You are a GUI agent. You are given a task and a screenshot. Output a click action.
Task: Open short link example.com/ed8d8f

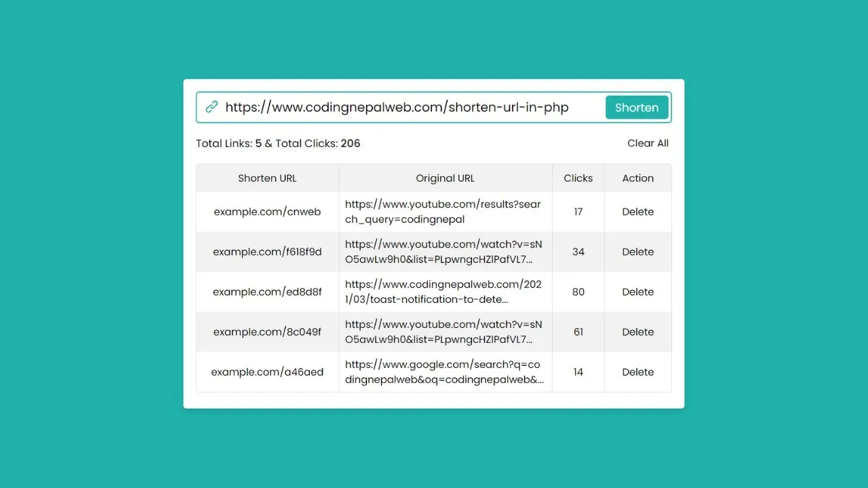pyautogui.click(x=267, y=291)
